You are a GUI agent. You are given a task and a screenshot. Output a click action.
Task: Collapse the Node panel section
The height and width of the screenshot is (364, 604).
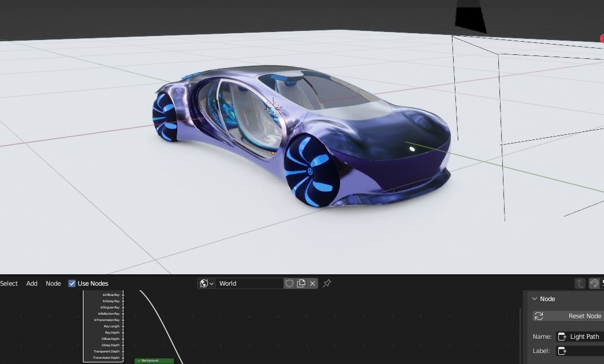535,299
